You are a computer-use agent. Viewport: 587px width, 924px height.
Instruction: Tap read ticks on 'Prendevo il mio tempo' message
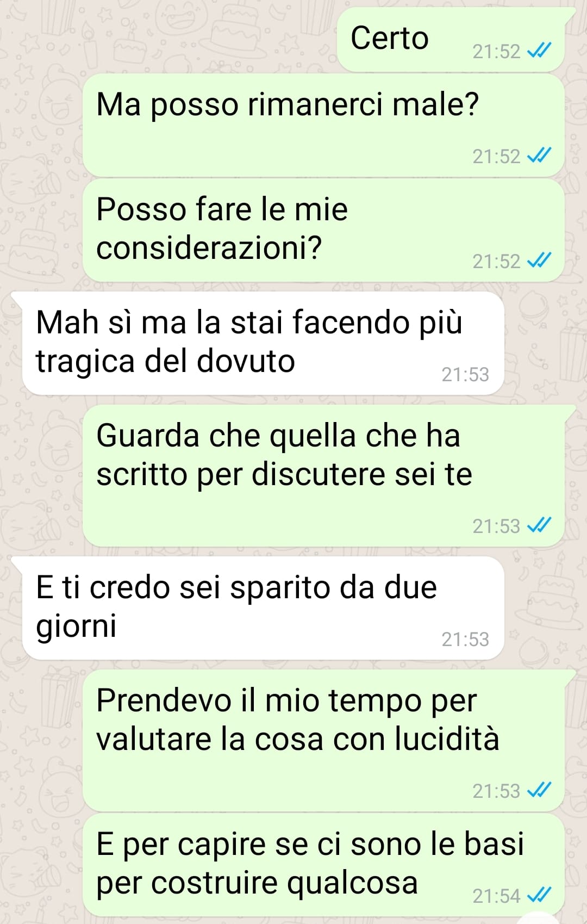[540, 791]
